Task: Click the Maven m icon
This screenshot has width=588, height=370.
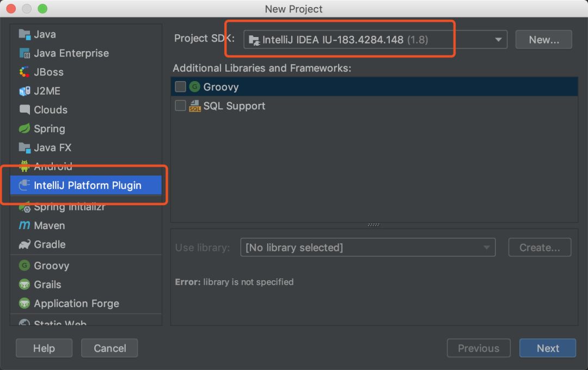Action: (x=24, y=225)
